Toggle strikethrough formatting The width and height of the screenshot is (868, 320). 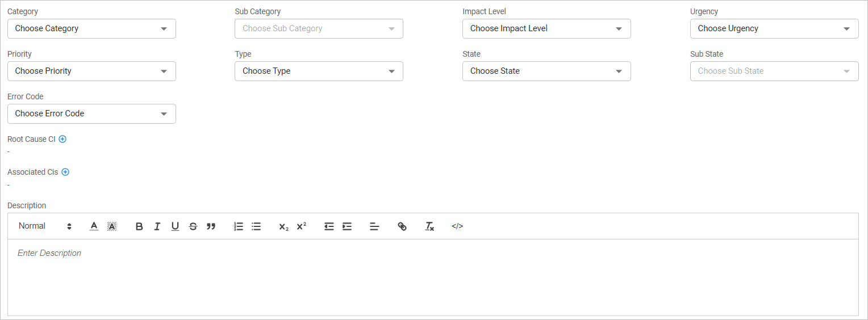click(x=193, y=226)
